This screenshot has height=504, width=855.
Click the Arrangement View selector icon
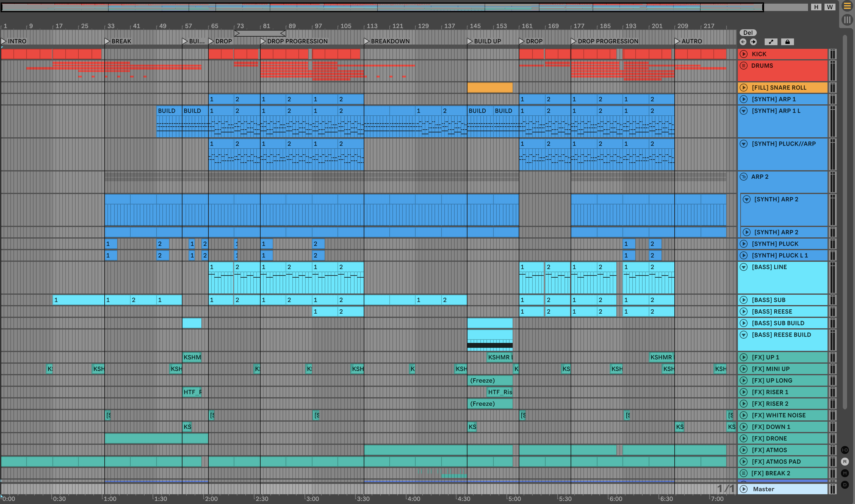click(x=847, y=6)
